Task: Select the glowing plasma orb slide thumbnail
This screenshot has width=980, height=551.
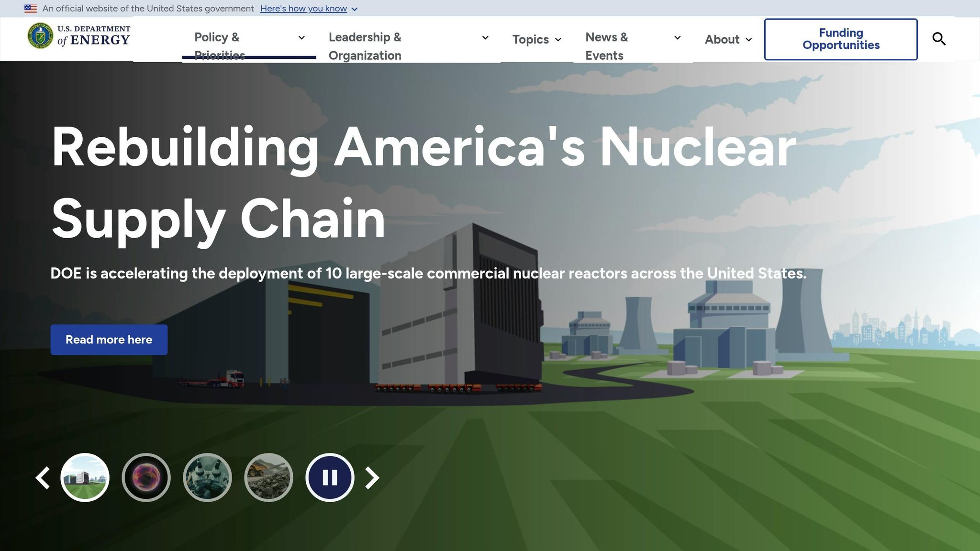Action: [146, 477]
